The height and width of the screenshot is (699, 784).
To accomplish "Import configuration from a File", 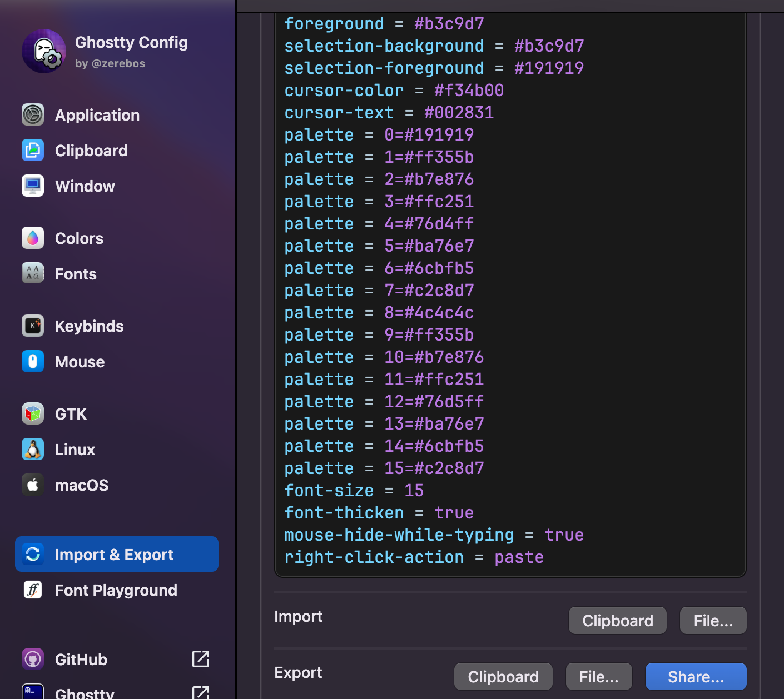I will pos(713,620).
